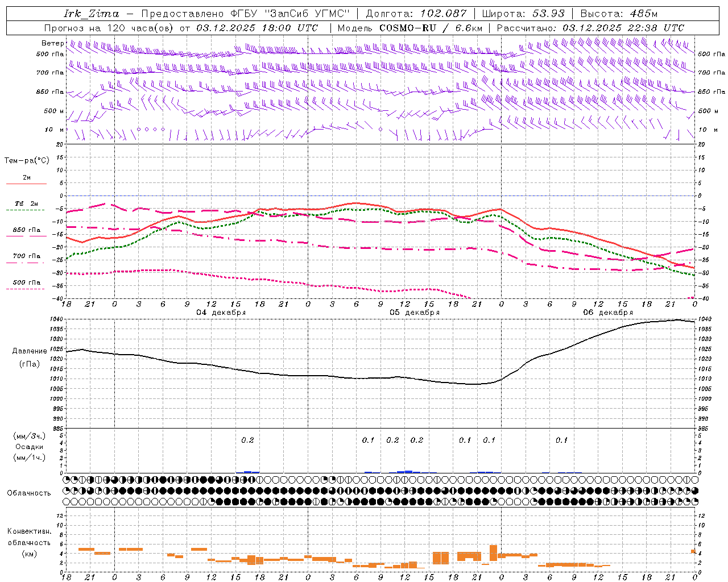
Task: Select the text Предоставлено ФГБУ "ЗапСиб УГМС"
Action: [245, 14]
